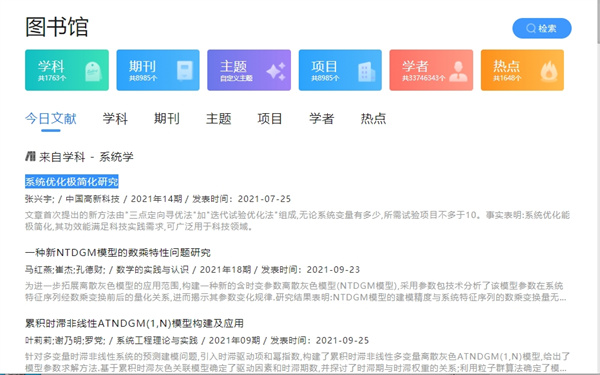Open article 系统优化极简化研究
The image size is (600, 375).
click(72, 181)
